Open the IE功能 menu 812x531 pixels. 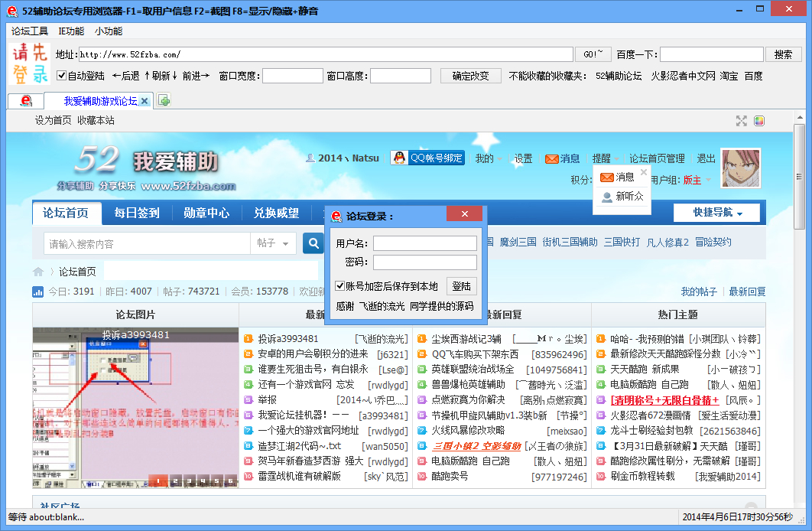(71, 31)
